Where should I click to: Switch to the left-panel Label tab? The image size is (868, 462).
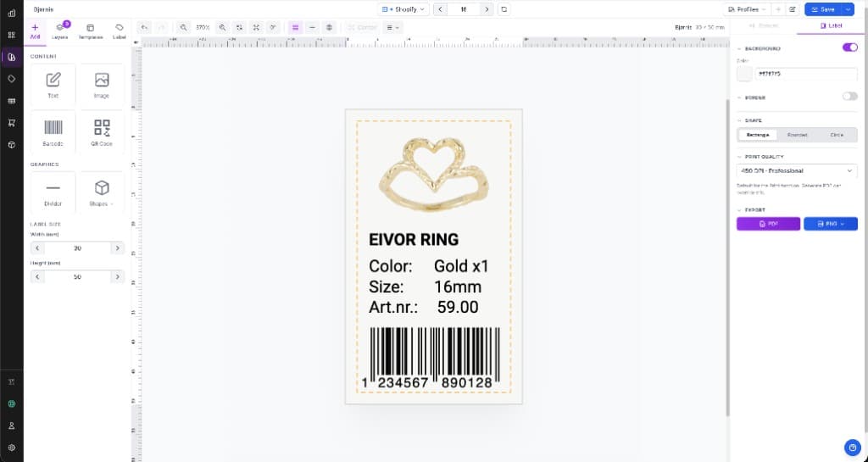(x=119, y=31)
